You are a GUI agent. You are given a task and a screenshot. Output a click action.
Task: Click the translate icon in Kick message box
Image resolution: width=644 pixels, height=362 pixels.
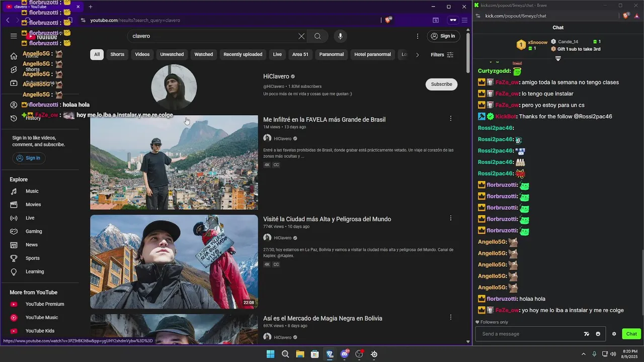[x=586, y=334]
